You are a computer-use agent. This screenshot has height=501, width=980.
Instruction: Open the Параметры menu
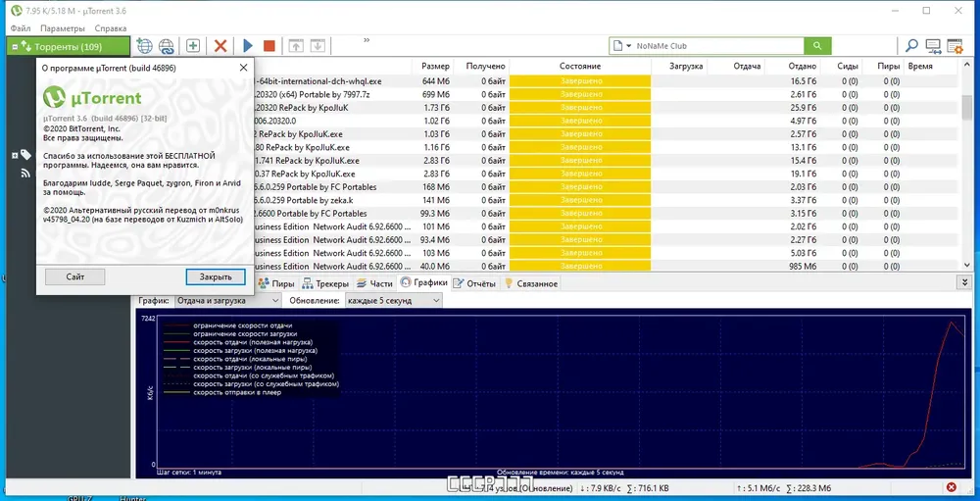[x=63, y=28]
